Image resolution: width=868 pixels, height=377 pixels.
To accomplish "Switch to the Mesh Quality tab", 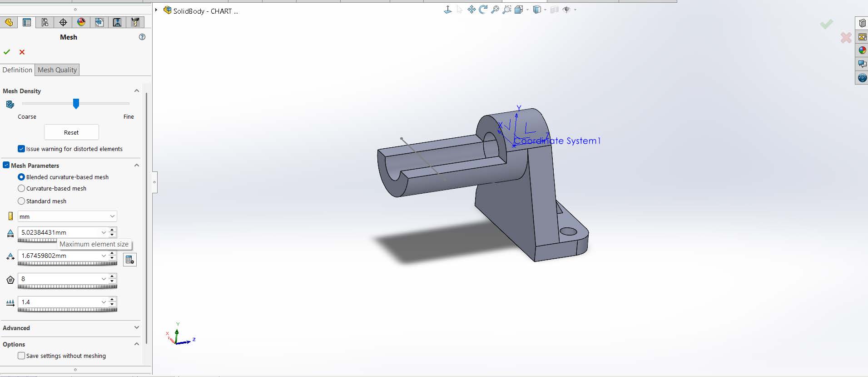I will click(57, 70).
